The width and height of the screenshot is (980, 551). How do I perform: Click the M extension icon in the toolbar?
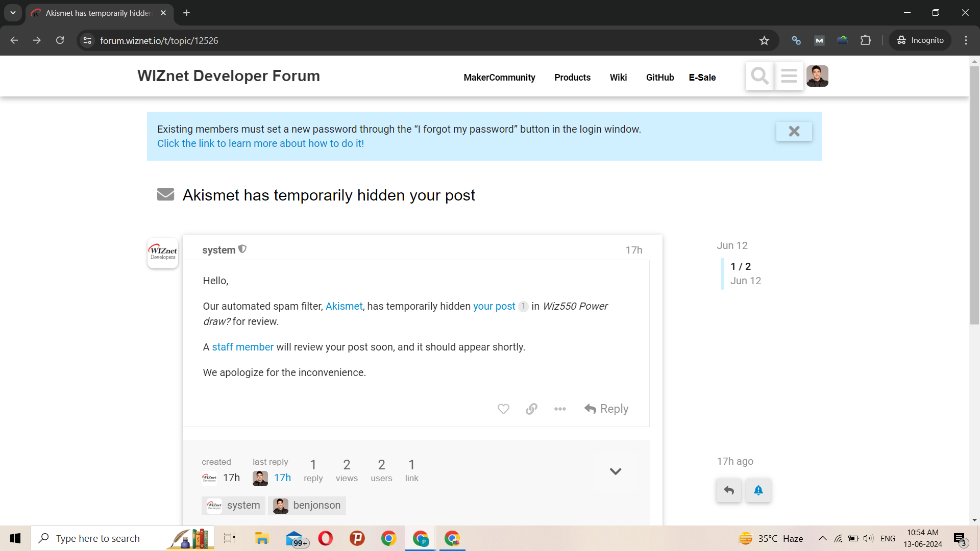(x=819, y=40)
